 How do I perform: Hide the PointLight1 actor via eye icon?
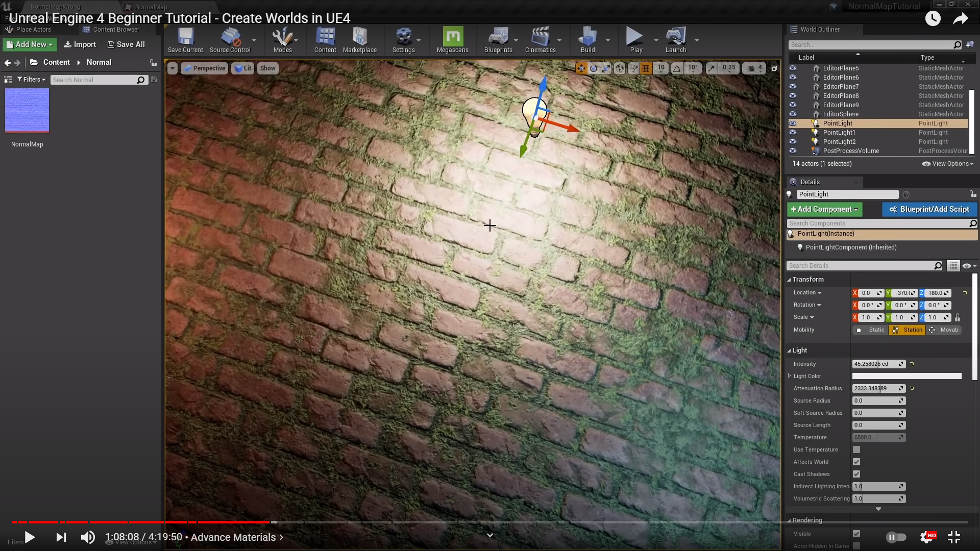793,132
